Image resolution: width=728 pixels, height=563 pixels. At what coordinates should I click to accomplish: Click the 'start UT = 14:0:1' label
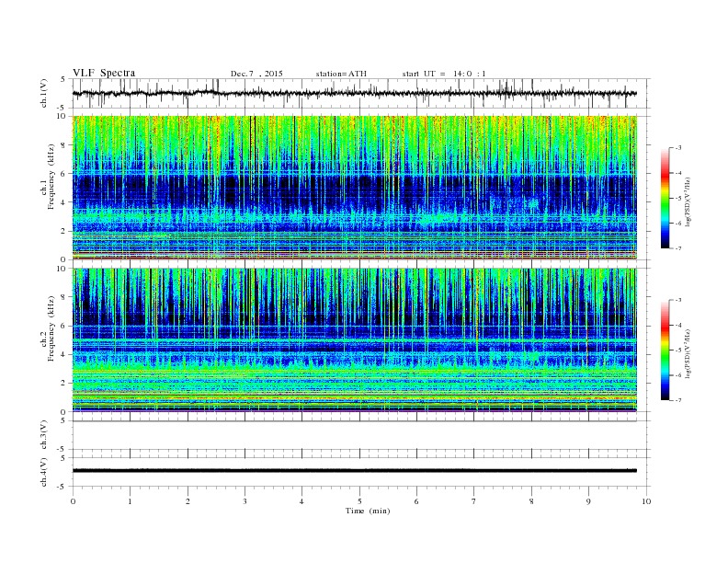click(444, 74)
